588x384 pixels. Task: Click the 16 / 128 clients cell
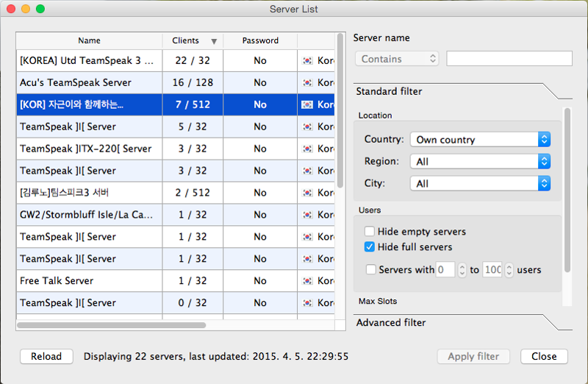(193, 82)
